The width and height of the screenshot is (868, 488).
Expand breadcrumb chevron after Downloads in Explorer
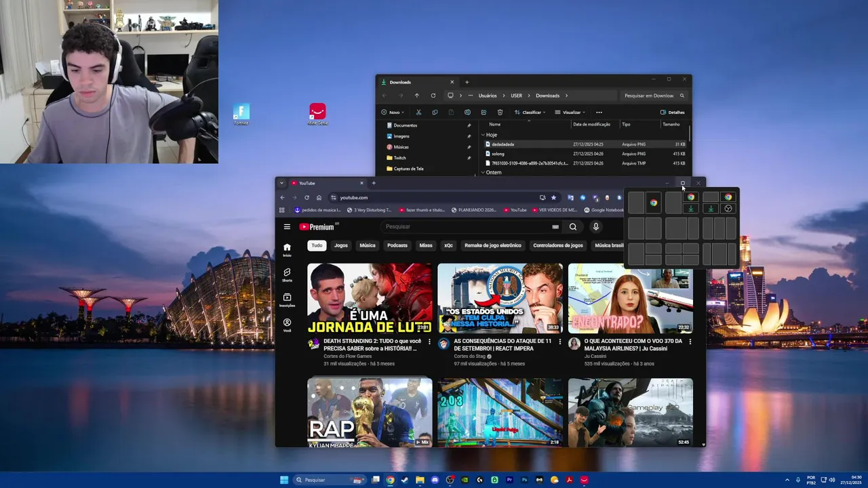coord(566,96)
